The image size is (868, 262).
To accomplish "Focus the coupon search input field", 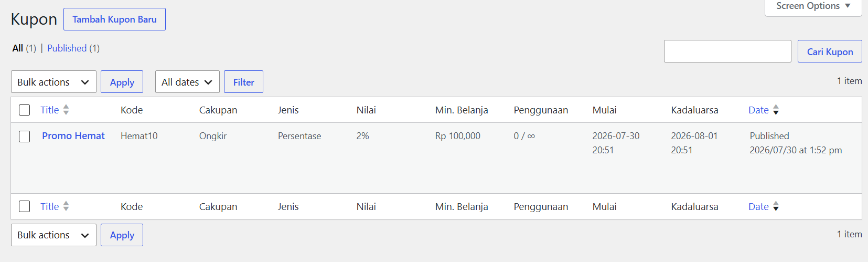I will 727,51.
